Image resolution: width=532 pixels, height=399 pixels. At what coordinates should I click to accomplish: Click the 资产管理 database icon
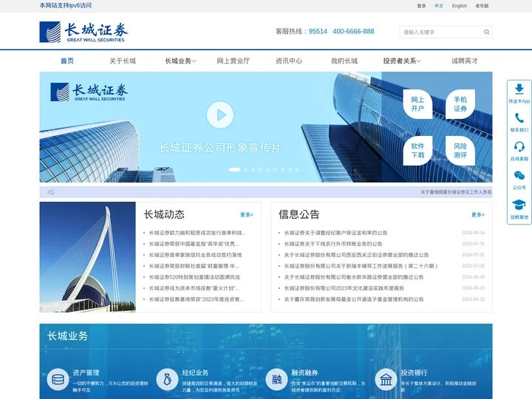[58, 379]
